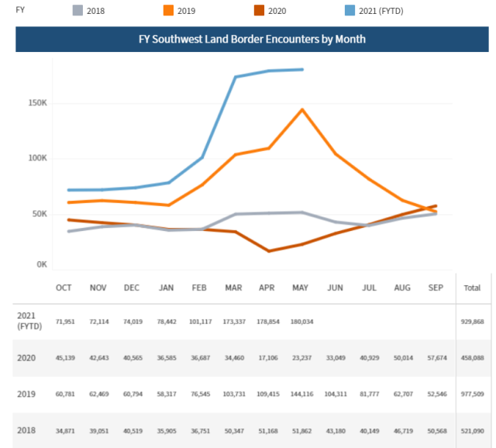
Task: Click the 2019 total value 977,509
Action: [472, 394]
